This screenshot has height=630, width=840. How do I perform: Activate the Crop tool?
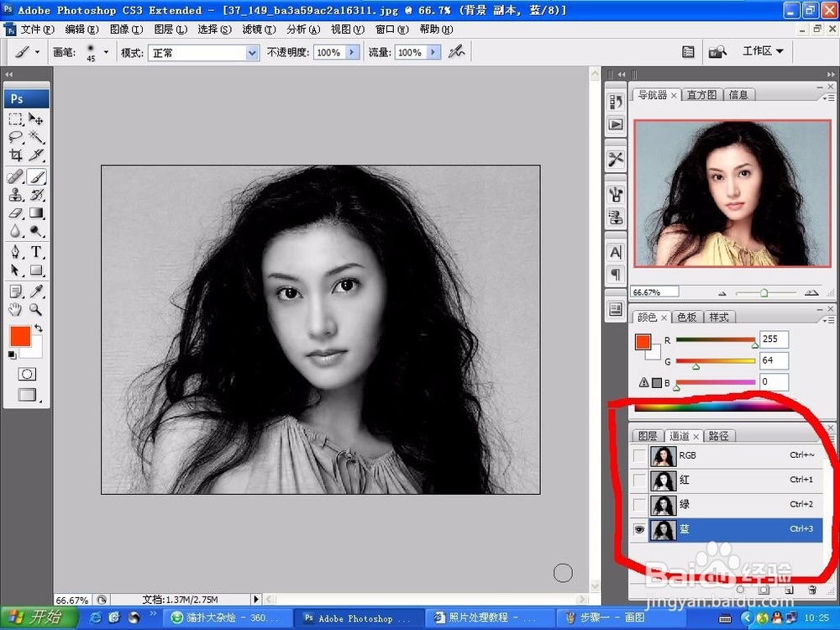pyautogui.click(x=15, y=155)
